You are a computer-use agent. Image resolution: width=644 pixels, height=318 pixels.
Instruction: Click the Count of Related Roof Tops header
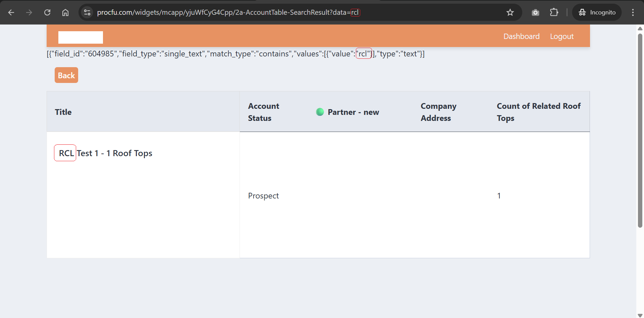(538, 112)
